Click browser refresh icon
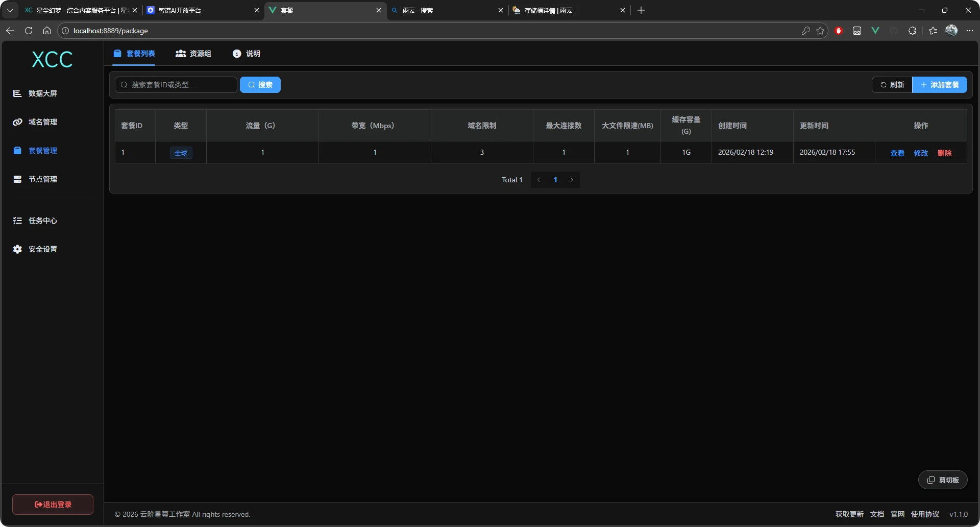Image resolution: width=980 pixels, height=527 pixels. pyautogui.click(x=29, y=31)
